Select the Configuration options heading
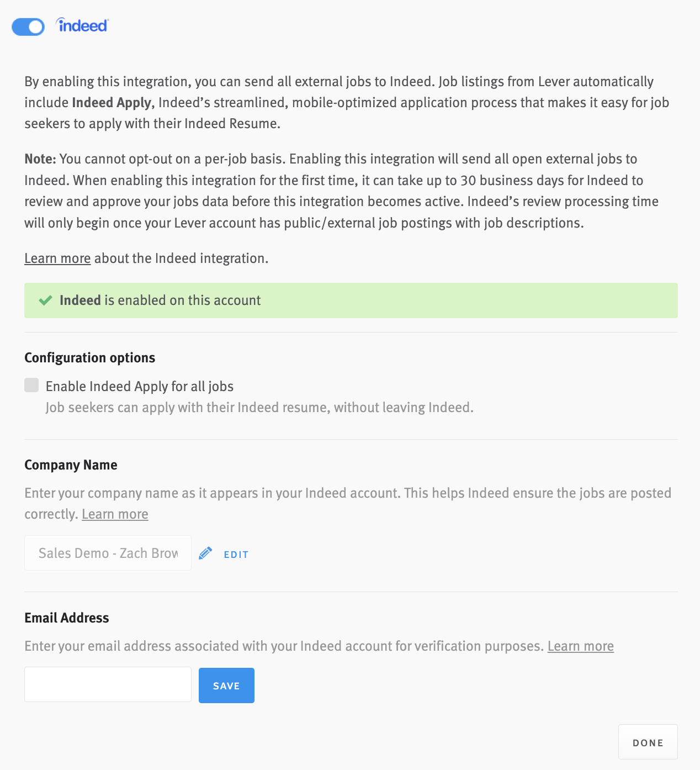 (x=89, y=357)
